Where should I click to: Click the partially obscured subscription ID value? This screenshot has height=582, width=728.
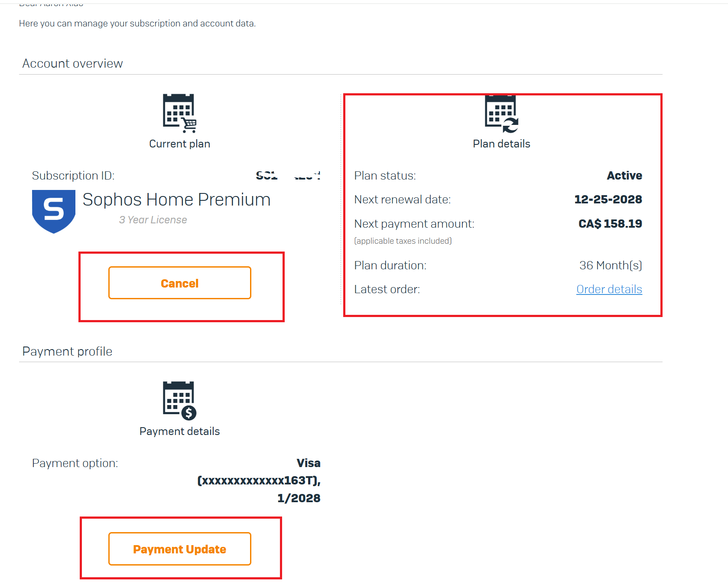[x=288, y=176]
